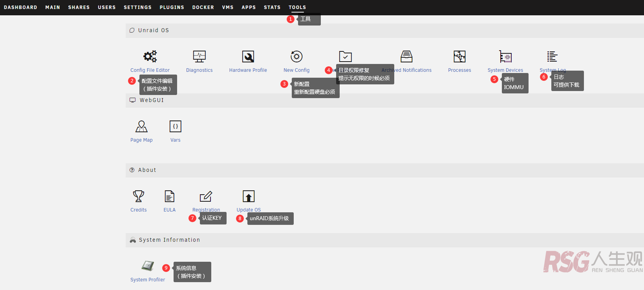Click the Tools tab

click(297, 7)
